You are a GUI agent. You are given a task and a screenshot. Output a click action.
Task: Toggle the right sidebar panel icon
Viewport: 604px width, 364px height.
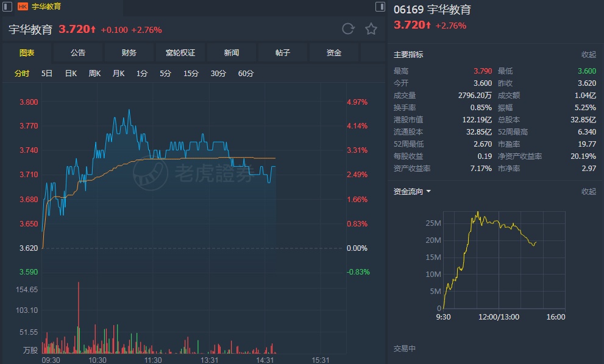click(x=380, y=7)
